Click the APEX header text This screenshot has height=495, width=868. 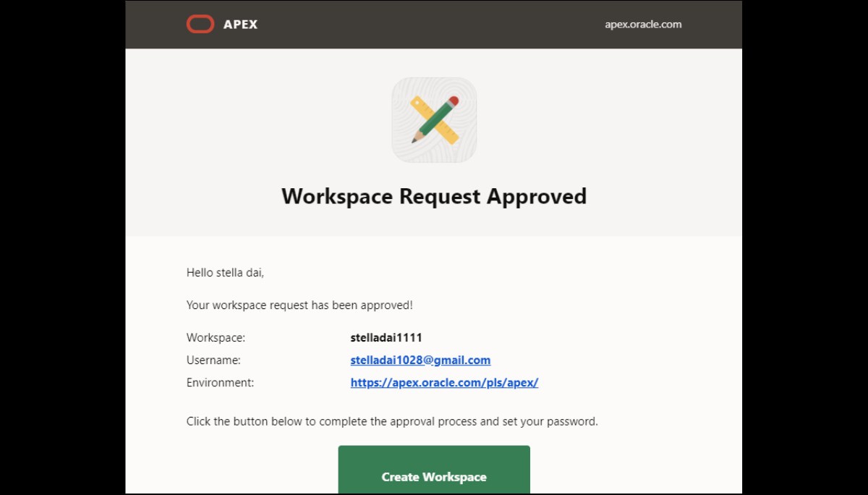[x=240, y=25]
